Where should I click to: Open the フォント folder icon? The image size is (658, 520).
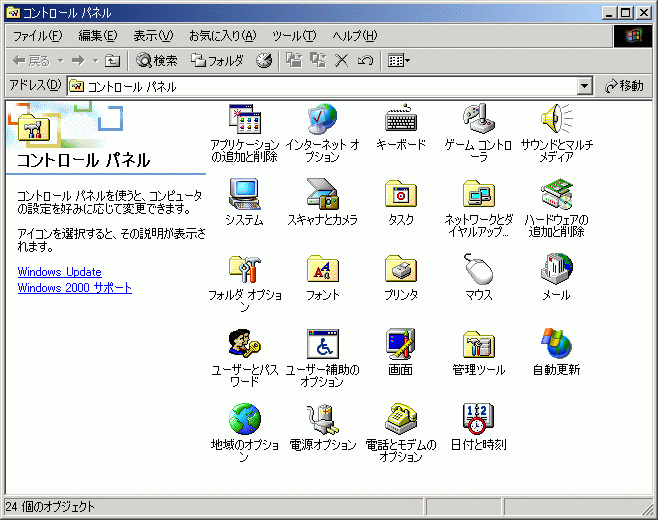[322, 269]
